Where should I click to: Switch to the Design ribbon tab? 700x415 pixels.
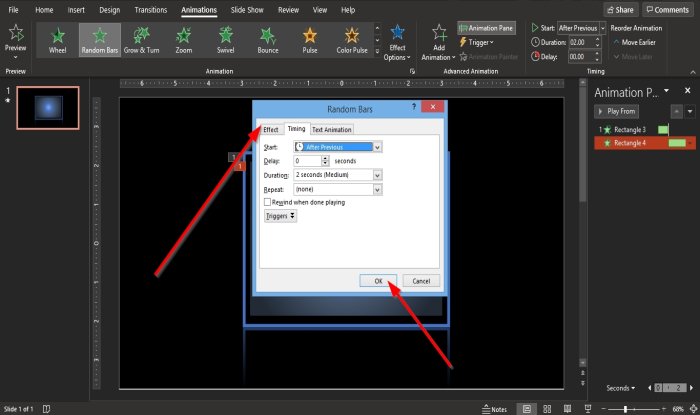click(x=110, y=10)
